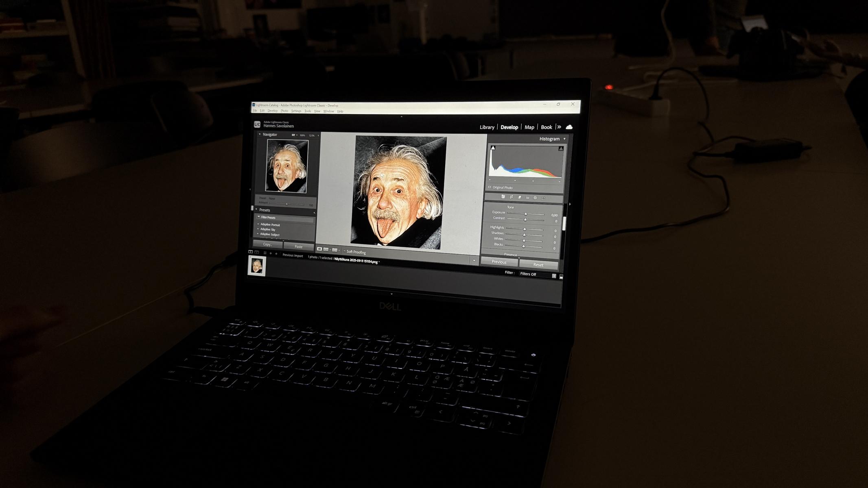
Task: Click the Copy... button
Action: click(x=267, y=244)
